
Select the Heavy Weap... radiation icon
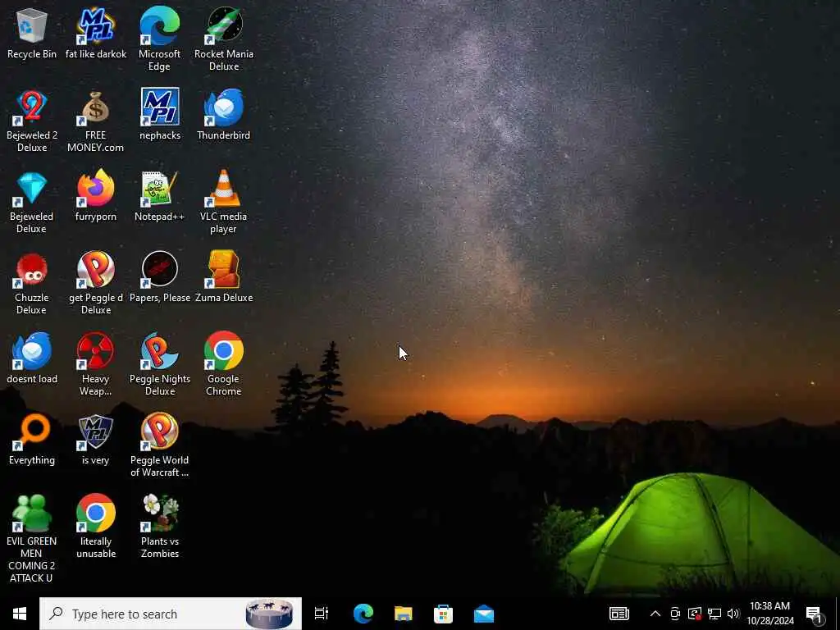tap(95, 351)
